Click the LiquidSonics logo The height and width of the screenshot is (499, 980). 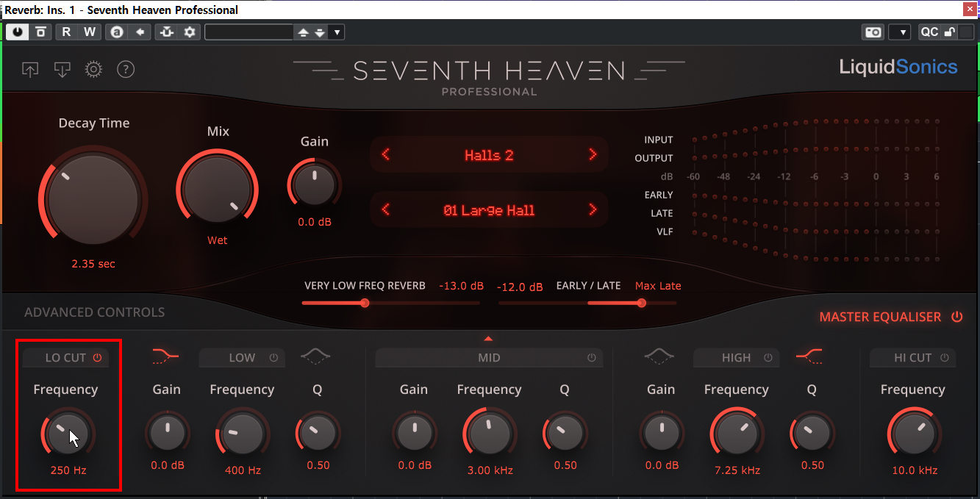898,68
